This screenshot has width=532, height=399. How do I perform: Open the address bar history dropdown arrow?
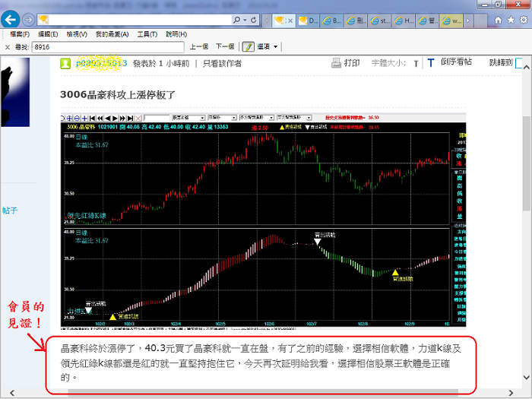(245, 20)
